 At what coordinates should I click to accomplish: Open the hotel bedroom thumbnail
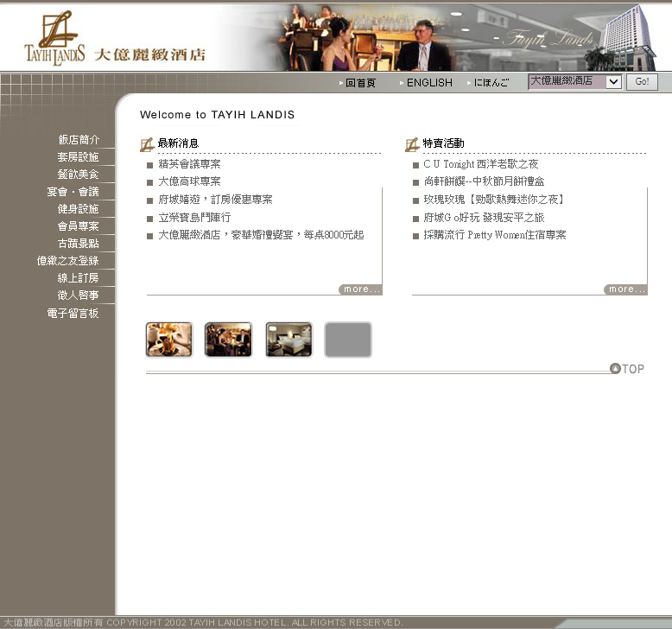[x=288, y=340]
